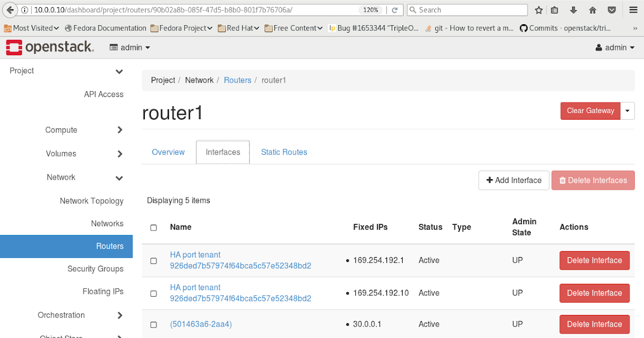
Task: Switch to the Overview tab
Action: (168, 152)
